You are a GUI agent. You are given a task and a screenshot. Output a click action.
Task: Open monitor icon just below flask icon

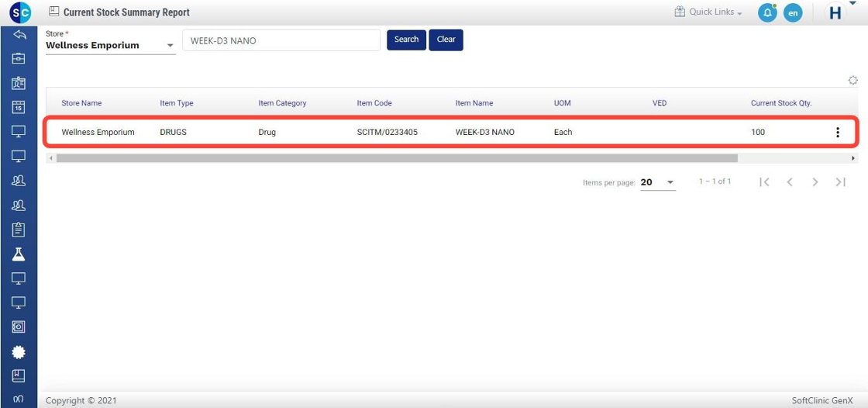[x=19, y=278]
